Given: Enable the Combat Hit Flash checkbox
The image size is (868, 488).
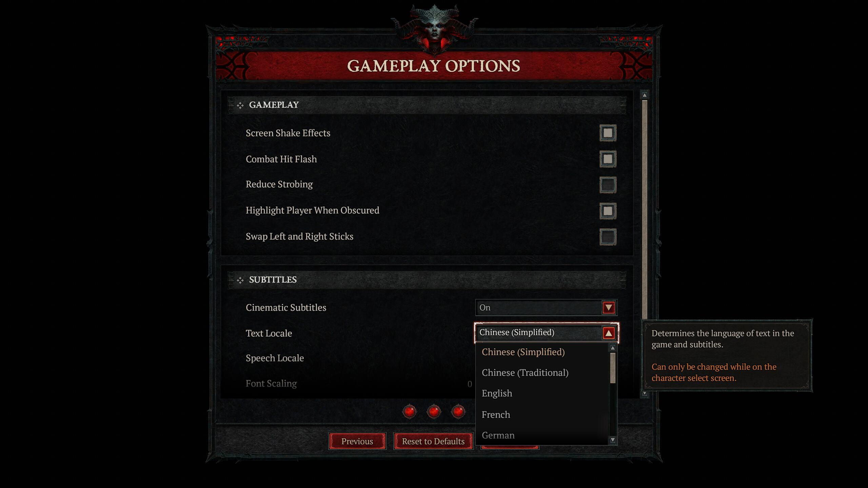Looking at the screenshot, I should click(x=608, y=159).
